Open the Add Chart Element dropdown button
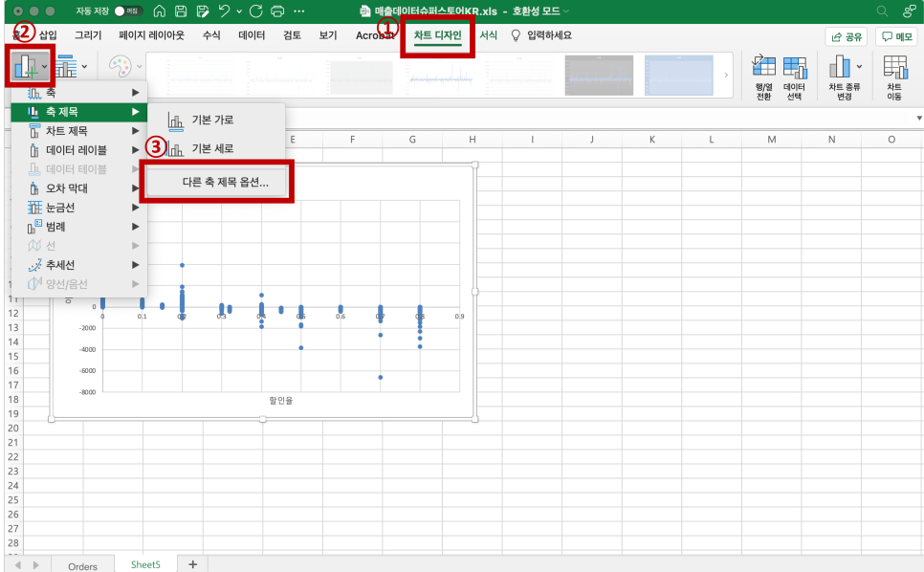924x572 pixels. (x=31, y=66)
